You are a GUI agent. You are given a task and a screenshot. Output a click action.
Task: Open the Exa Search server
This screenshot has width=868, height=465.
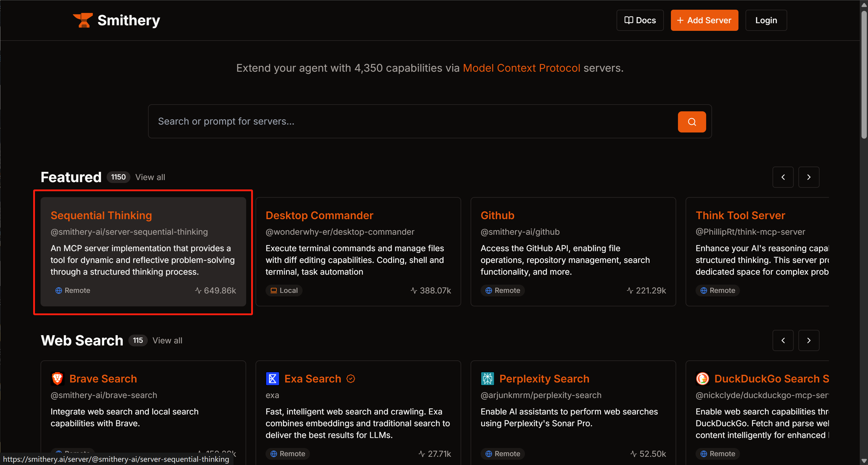tap(313, 379)
